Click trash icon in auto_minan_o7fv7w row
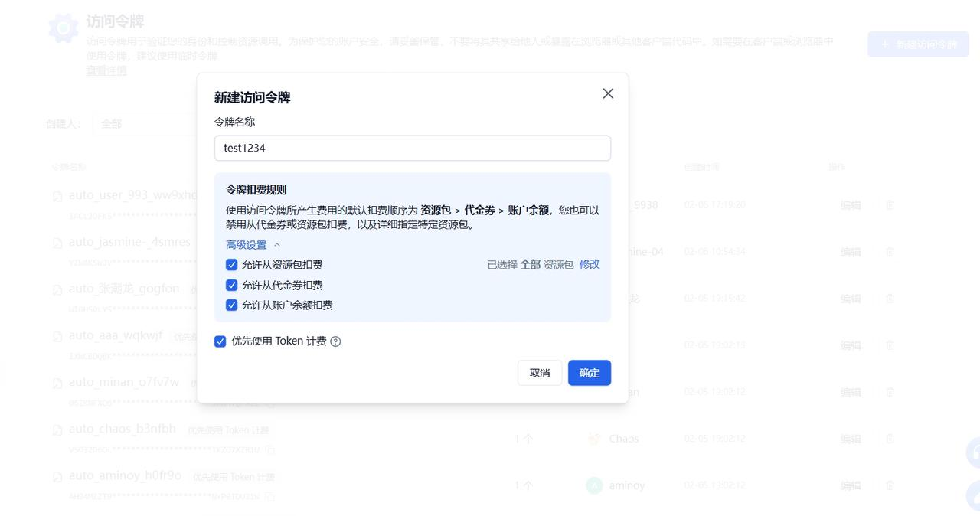Image resolution: width=980 pixels, height=516 pixels. (890, 392)
